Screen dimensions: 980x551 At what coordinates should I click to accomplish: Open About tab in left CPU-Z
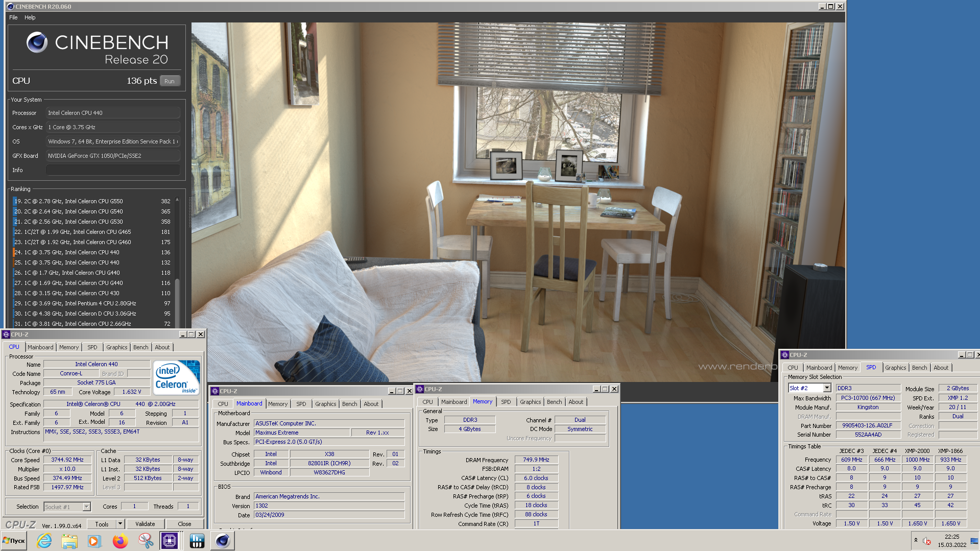click(x=162, y=347)
